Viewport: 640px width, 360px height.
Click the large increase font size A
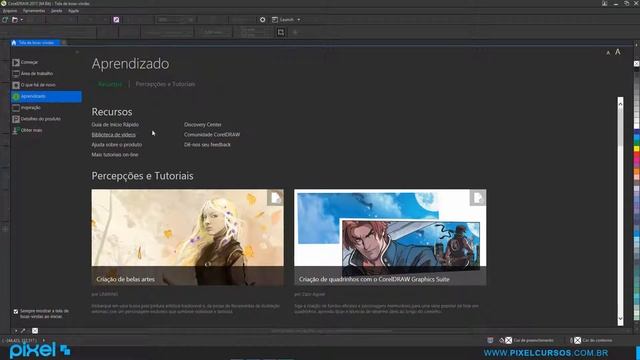tap(618, 52)
